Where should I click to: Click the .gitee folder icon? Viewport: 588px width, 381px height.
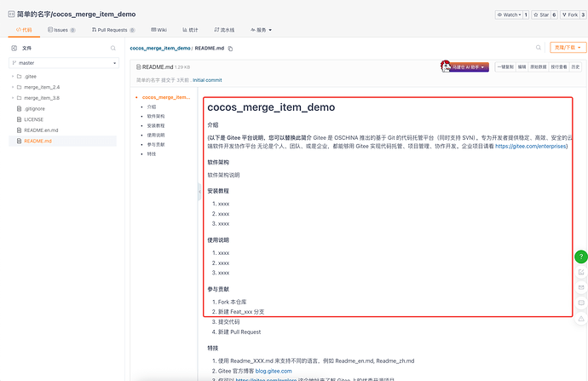tap(19, 77)
